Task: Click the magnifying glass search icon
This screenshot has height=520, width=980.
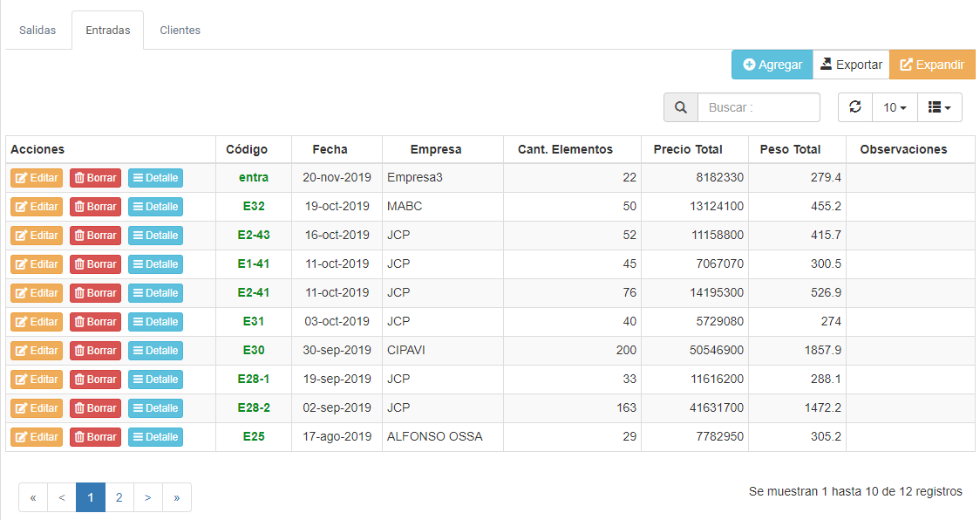Action: tap(681, 107)
